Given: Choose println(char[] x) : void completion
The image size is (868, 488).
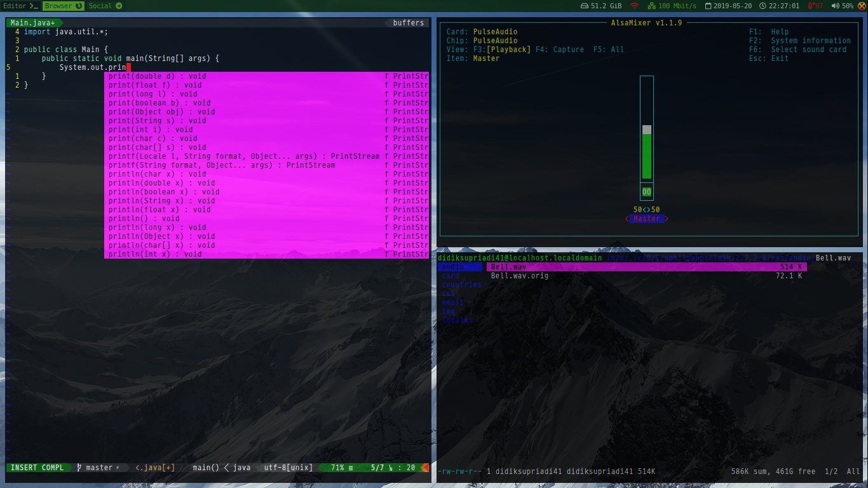Looking at the screenshot, I should tap(267, 245).
